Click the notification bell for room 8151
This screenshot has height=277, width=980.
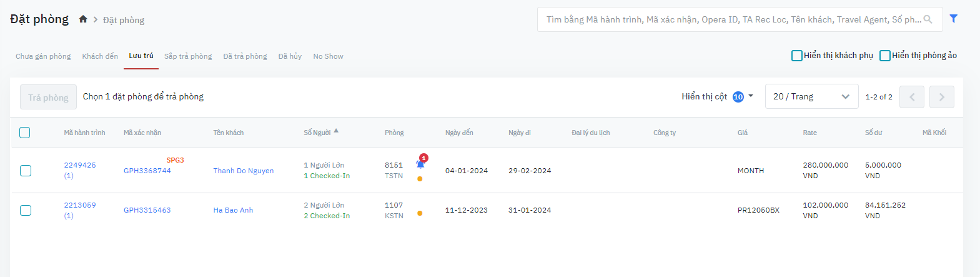tap(421, 163)
